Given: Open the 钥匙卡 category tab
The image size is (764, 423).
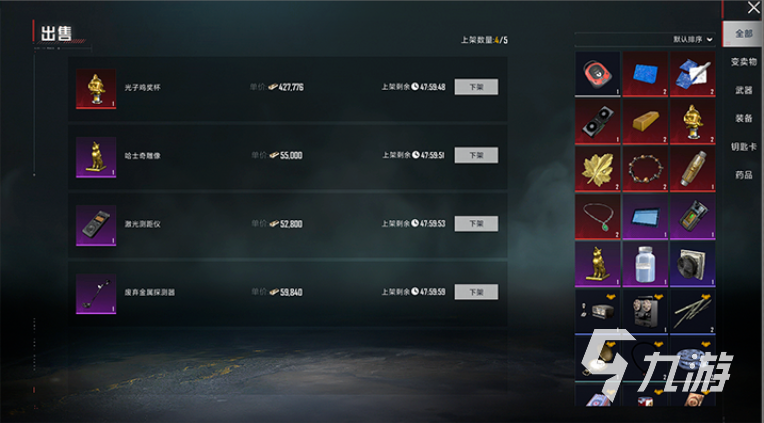Looking at the screenshot, I should 744,147.
